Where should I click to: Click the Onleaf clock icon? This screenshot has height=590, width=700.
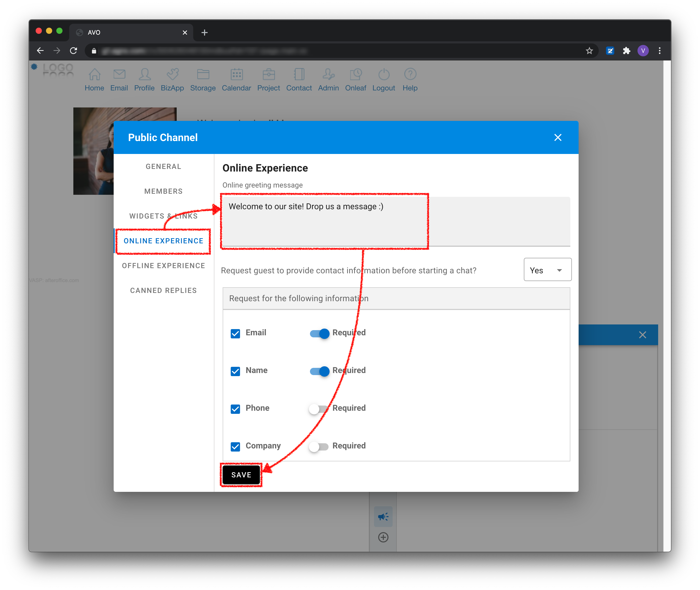pos(355,74)
